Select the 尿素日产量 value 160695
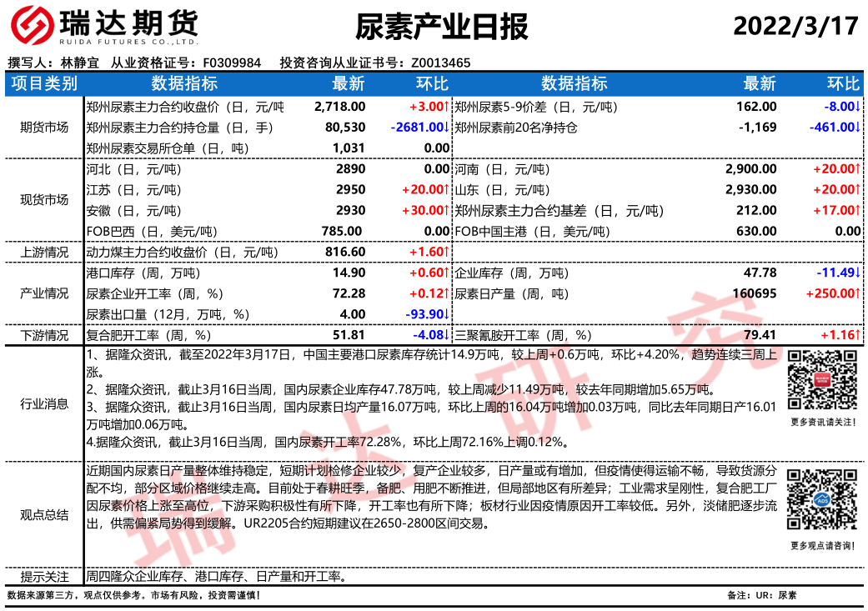This screenshot has width=868, height=611. [752, 293]
